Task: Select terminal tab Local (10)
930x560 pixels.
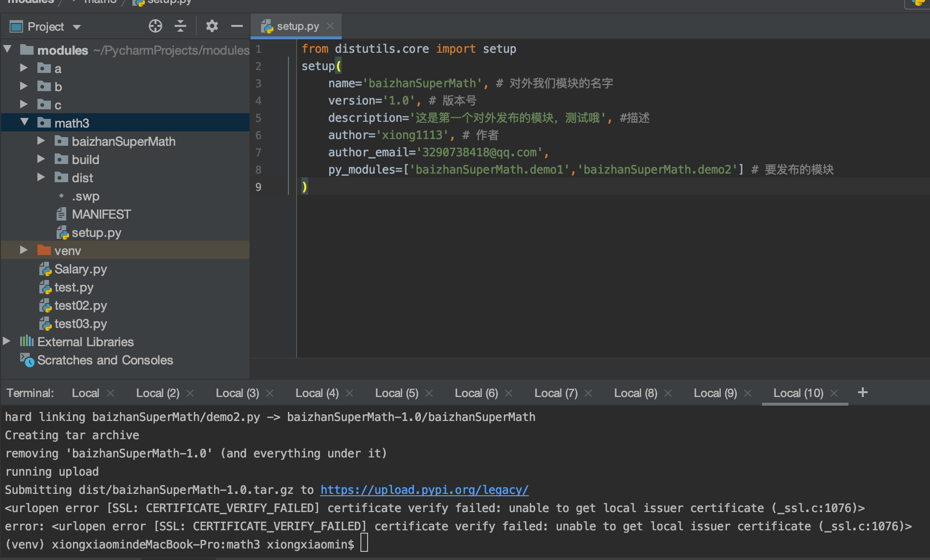Action: (798, 393)
